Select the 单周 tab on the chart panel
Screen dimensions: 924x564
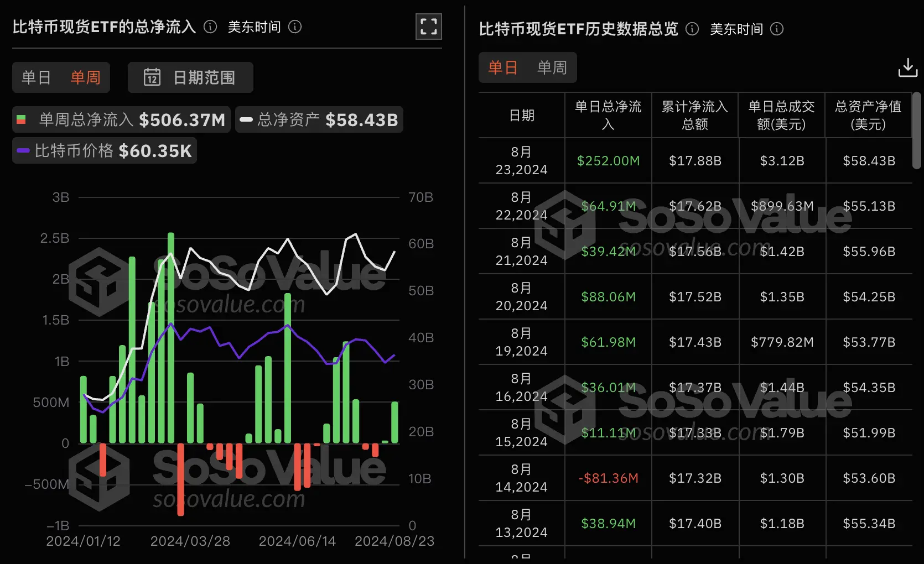click(85, 77)
